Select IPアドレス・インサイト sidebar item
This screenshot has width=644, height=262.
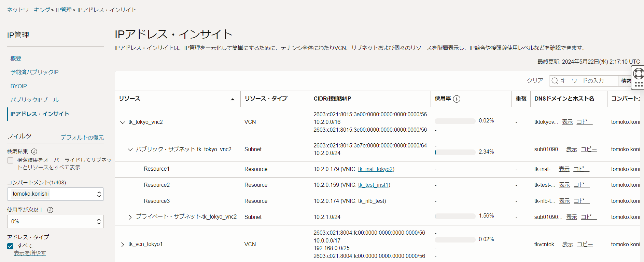40,114
